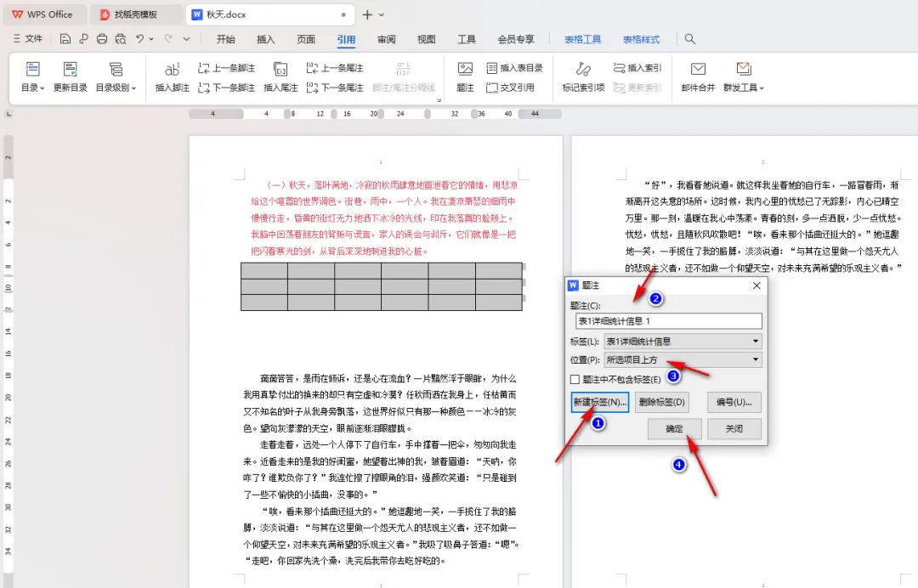Click 关闭 in the caption dialog

click(x=734, y=429)
